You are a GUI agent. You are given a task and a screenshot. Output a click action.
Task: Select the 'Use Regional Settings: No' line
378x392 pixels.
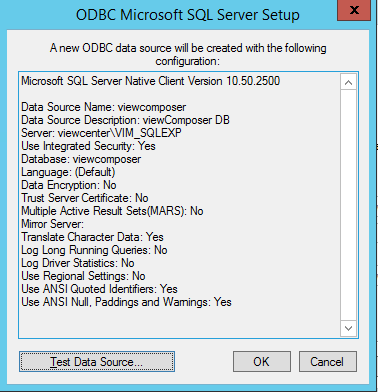coord(83,276)
